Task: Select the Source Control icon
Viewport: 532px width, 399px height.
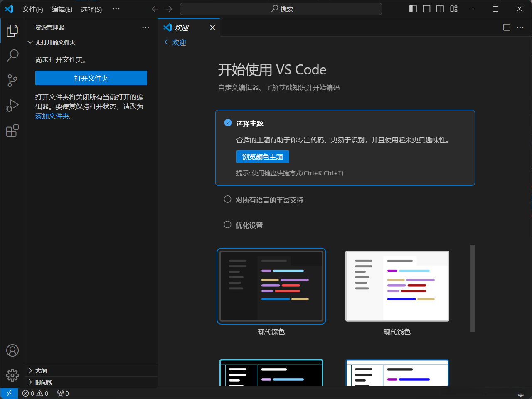Action: pyautogui.click(x=12, y=81)
